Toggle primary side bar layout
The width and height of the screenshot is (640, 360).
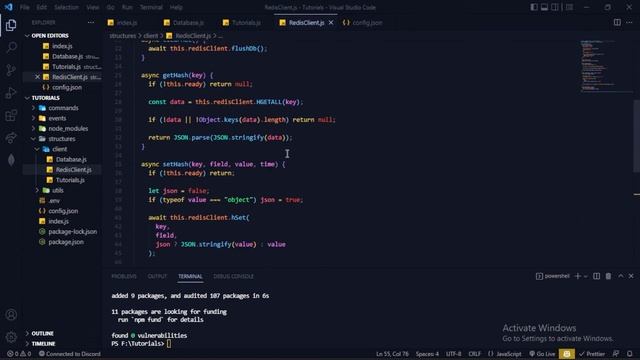point(534,7)
